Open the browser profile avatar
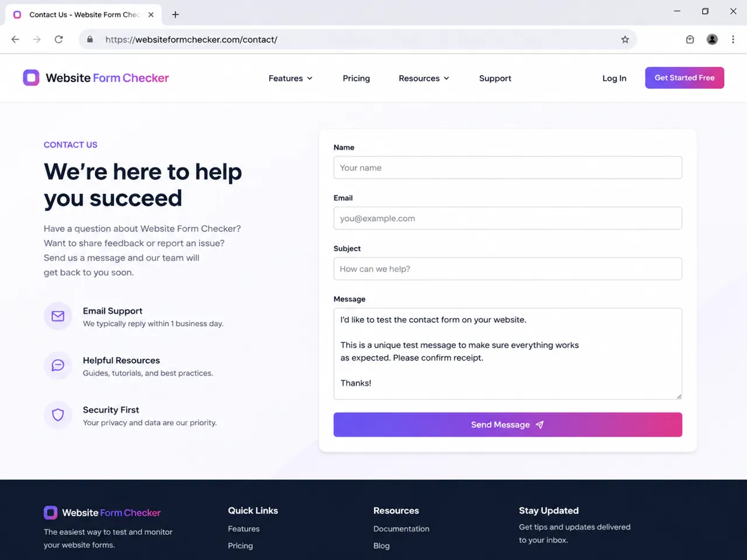This screenshot has width=747, height=560. [712, 40]
